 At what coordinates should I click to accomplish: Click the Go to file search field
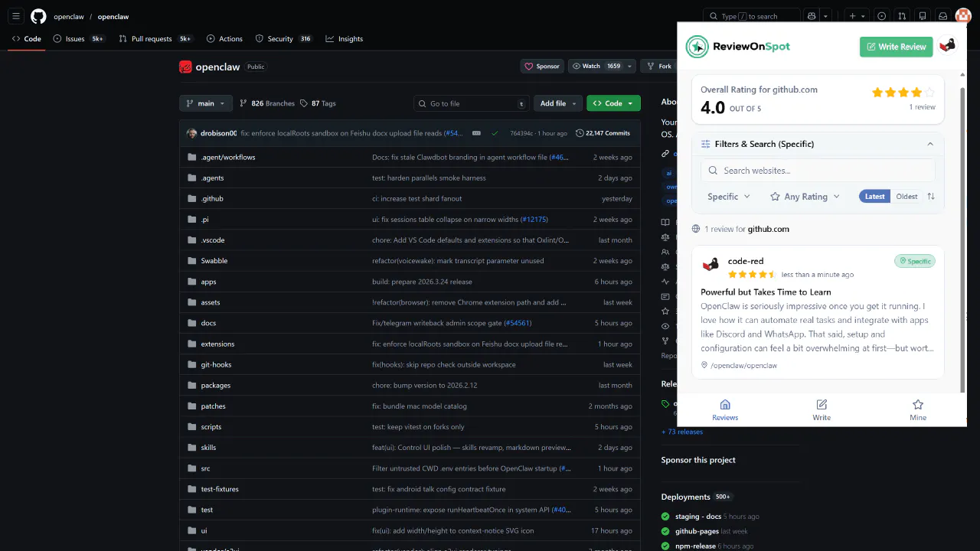pos(472,103)
